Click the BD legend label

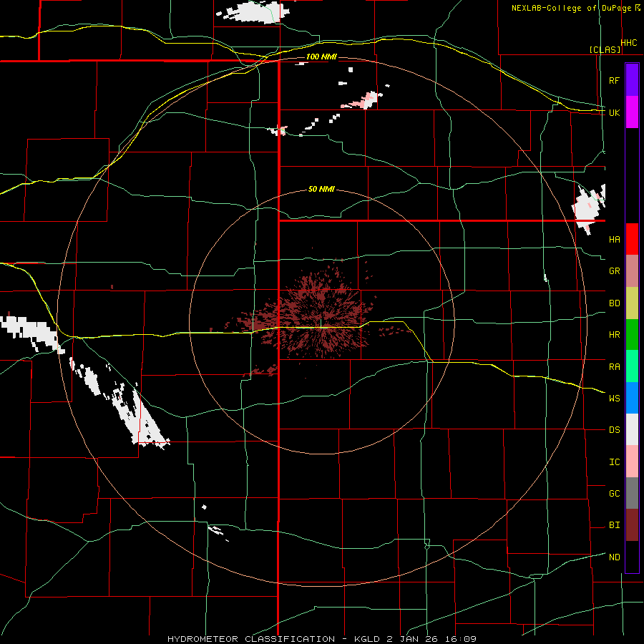coord(614,303)
